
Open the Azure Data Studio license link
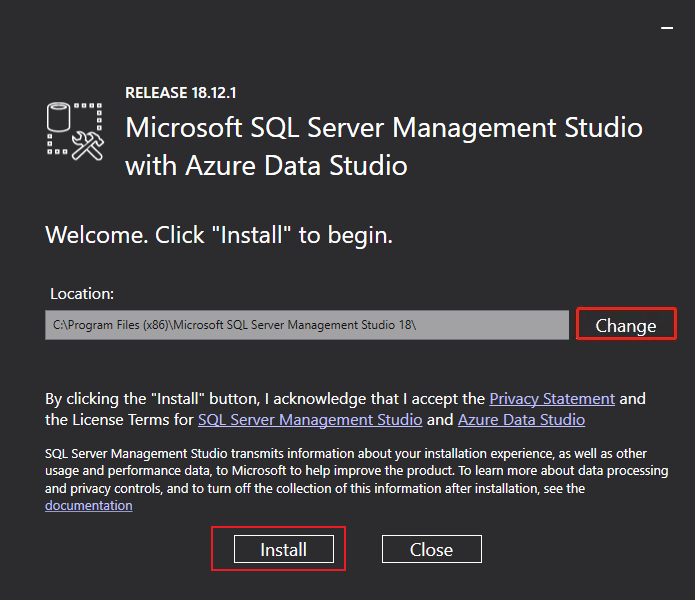[x=521, y=419]
